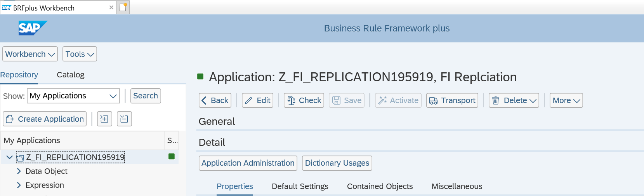Open the Workbench menu
The height and width of the screenshot is (196, 644).
[30, 54]
